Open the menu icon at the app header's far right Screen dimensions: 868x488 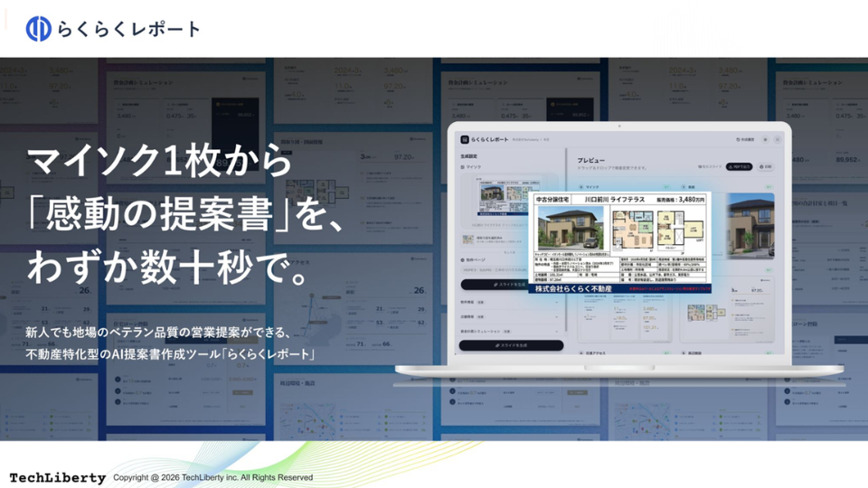[x=778, y=139]
